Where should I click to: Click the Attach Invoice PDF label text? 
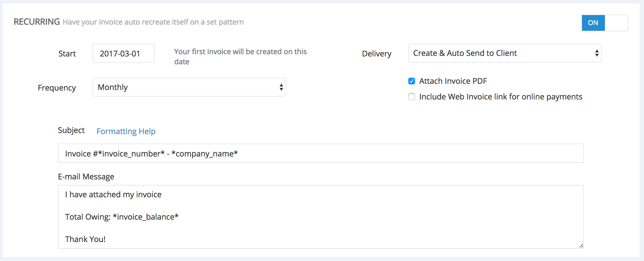(x=453, y=81)
